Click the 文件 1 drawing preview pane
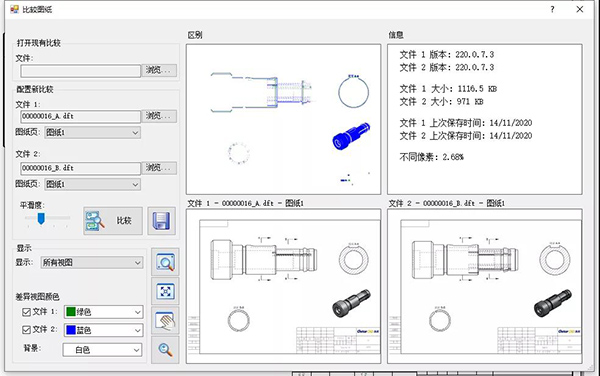Viewport: 600px width, 376px height. (284, 286)
